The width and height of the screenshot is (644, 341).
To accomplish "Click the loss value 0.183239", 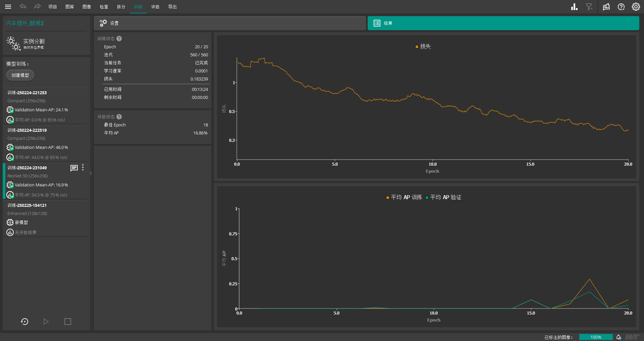I will coord(199,79).
